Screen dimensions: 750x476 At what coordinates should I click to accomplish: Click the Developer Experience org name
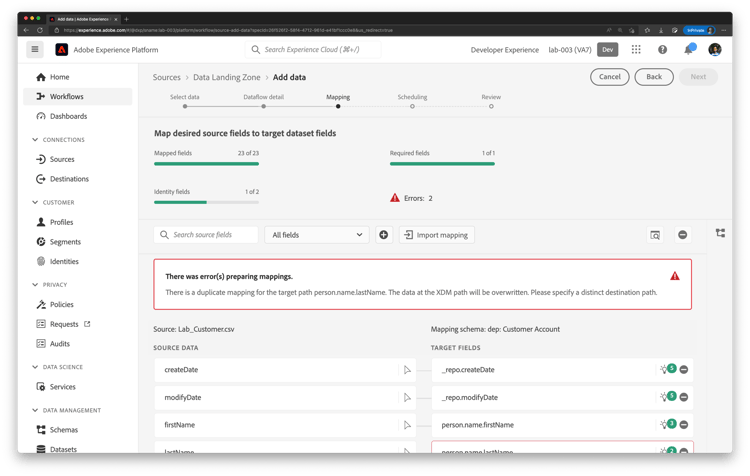505,50
